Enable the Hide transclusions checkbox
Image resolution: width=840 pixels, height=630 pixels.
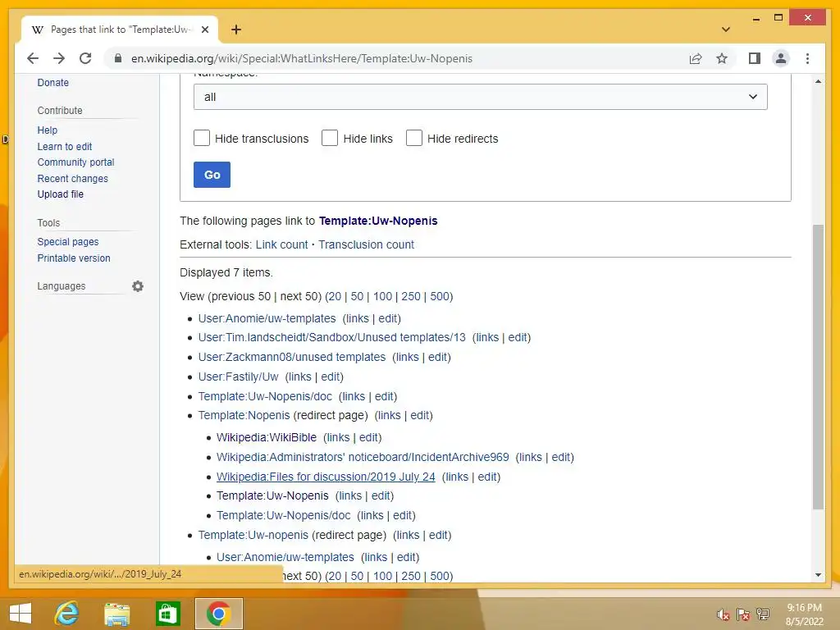[202, 138]
